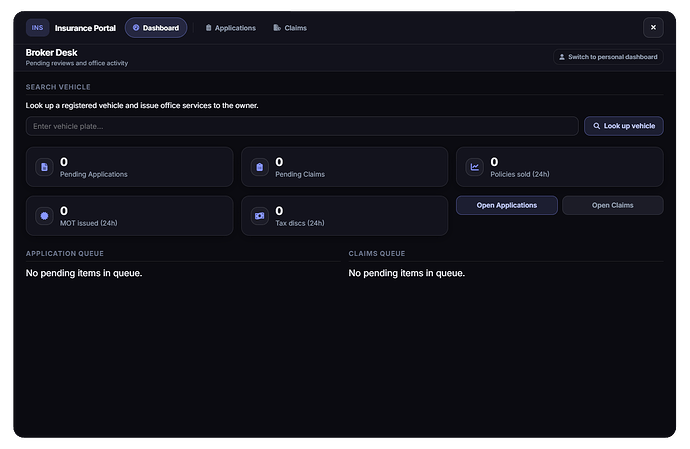Click the MOT issued badge icon
Screen dimensions: 690x449
coord(44,216)
